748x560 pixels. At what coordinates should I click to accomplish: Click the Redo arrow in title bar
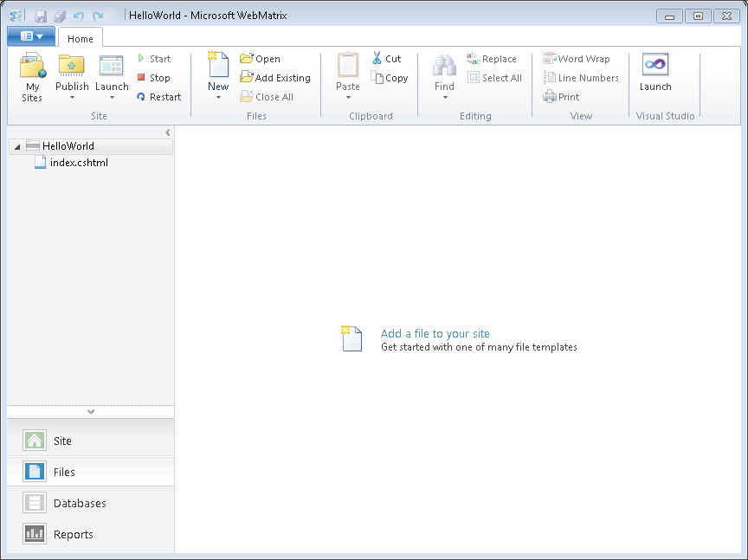pyautogui.click(x=98, y=16)
